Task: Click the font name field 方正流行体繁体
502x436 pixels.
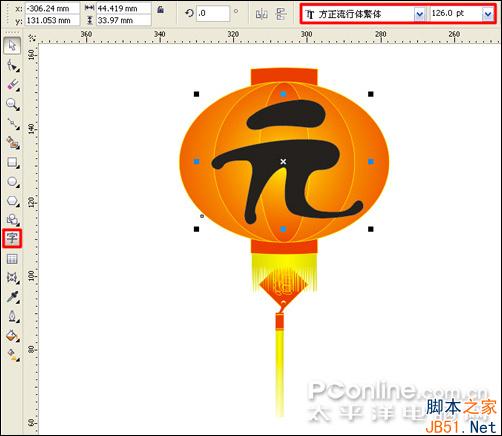Action: pyautogui.click(x=360, y=14)
